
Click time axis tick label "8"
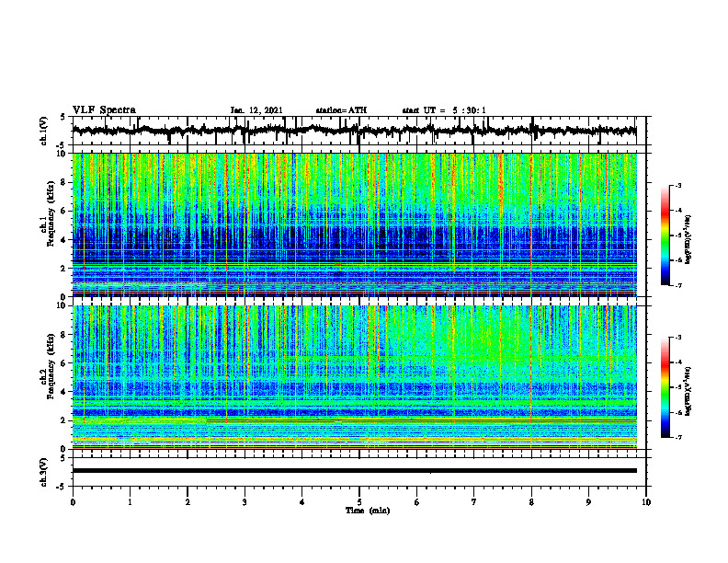(531, 502)
